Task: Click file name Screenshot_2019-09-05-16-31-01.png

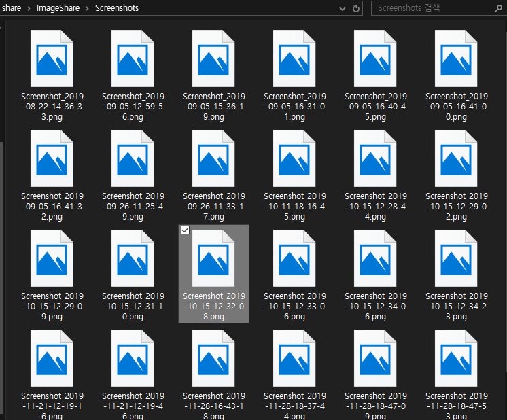Action: (x=294, y=107)
